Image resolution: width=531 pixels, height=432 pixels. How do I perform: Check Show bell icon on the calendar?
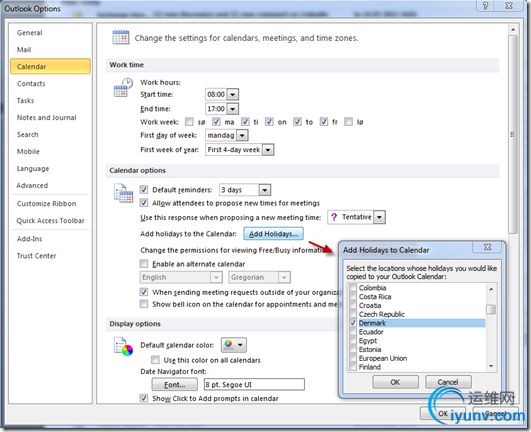(x=144, y=304)
